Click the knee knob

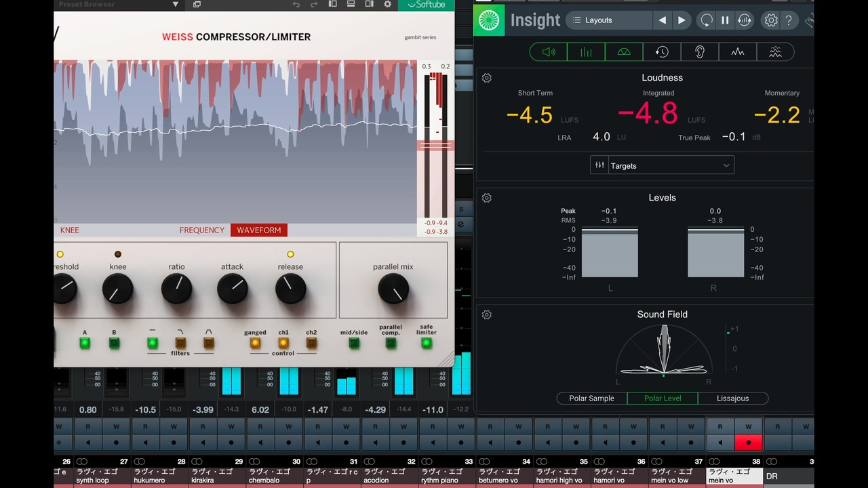117,289
